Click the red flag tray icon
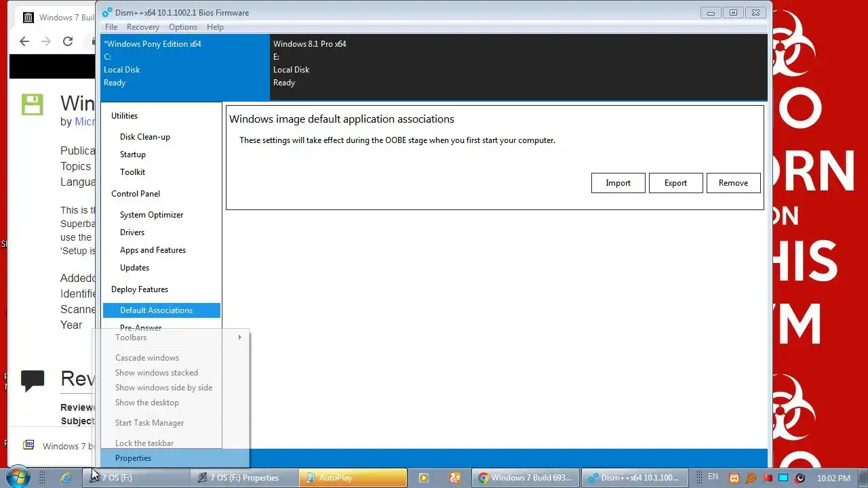 point(767,478)
